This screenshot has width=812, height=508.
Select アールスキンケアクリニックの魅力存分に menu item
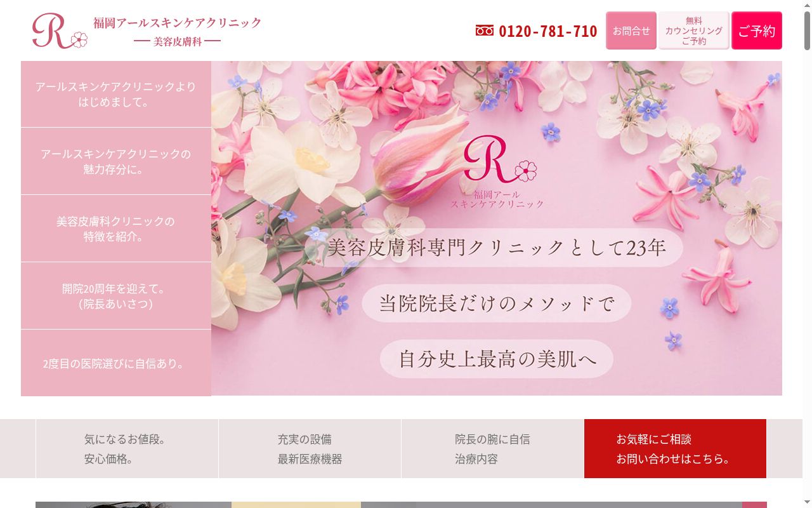click(116, 161)
